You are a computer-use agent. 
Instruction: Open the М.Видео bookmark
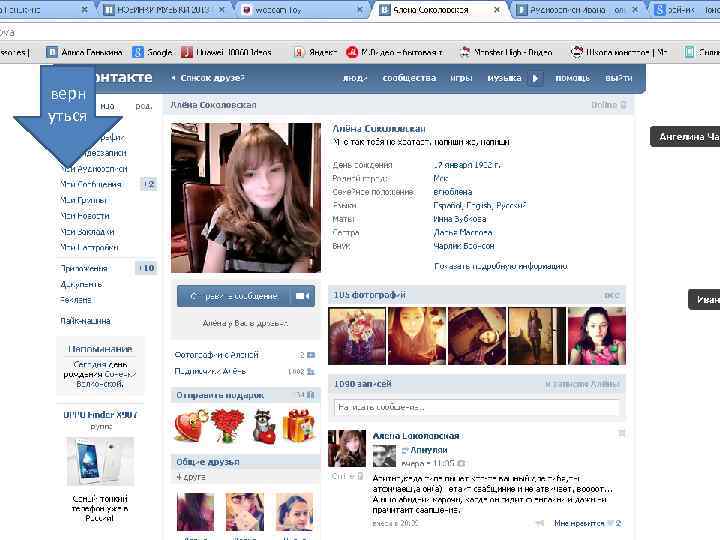point(394,52)
